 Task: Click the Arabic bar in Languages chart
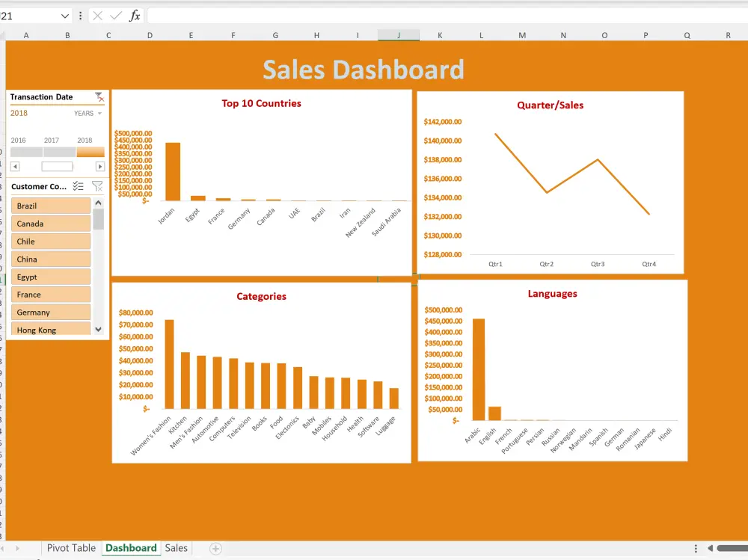(479, 369)
